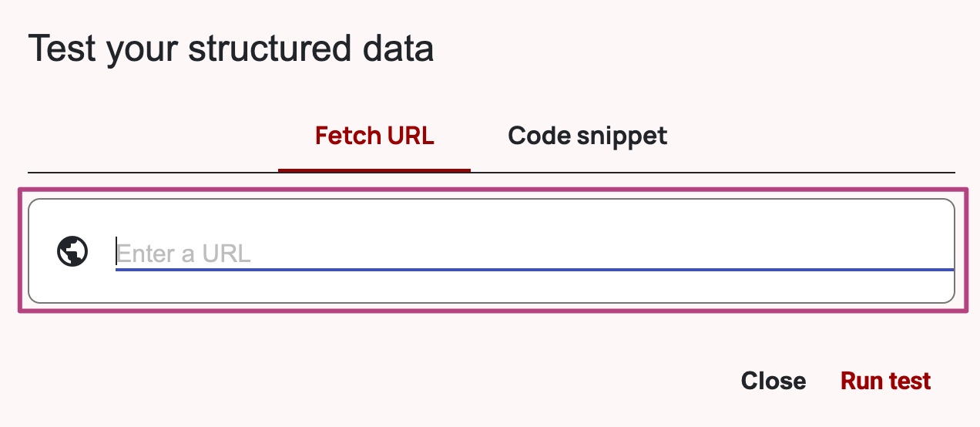Click the black Close text button

pyautogui.click(x=773, y=381)
